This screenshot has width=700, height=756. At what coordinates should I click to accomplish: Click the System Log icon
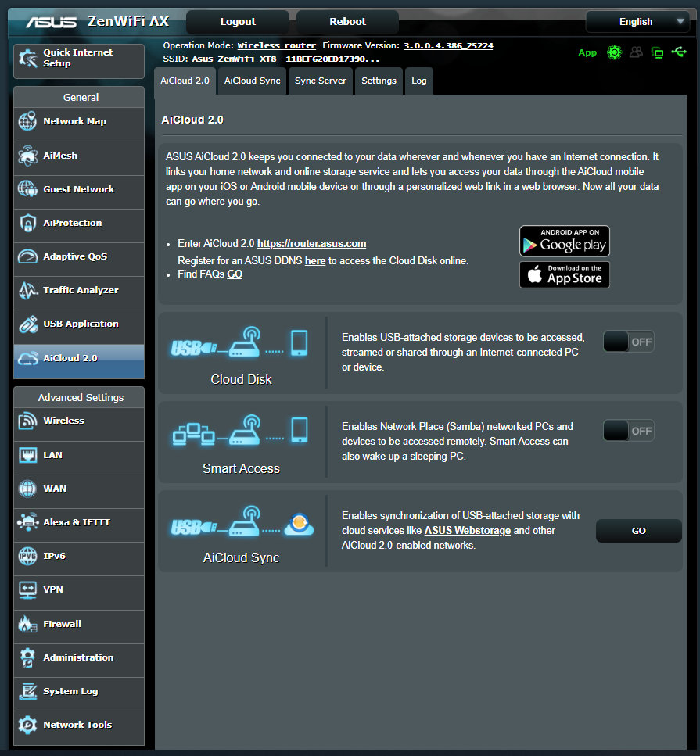pyautogui.click(x=27, y=691)
